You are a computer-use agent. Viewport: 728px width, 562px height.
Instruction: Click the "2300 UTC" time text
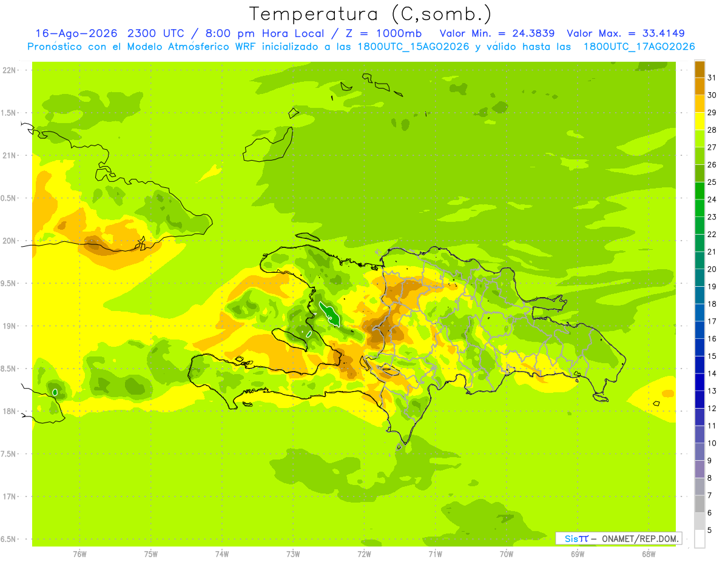[155, 33]
